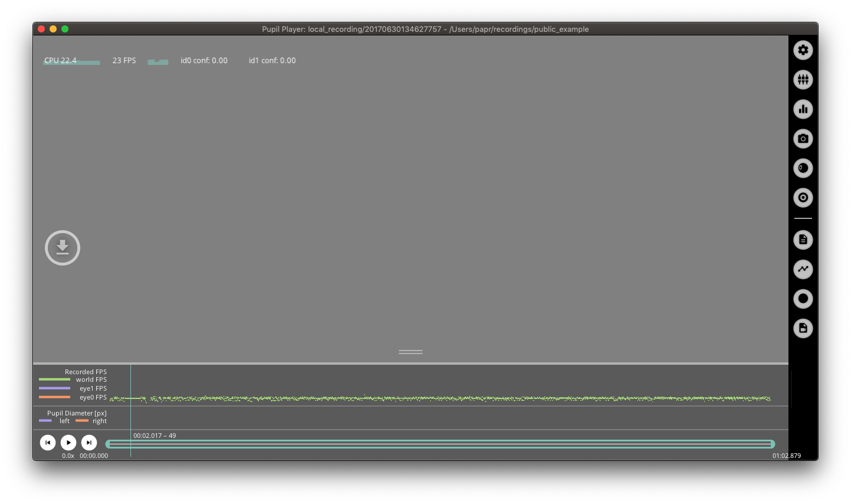The image size is (851, 504).
Task: Jump to previous frame
Action: click(x=48, y=443)
